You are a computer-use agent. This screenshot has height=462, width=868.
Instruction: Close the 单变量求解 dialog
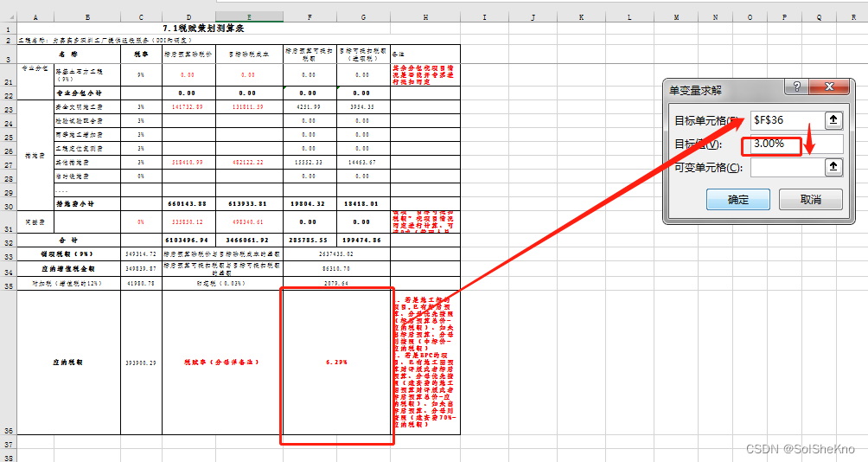click(x=829, y=87)
